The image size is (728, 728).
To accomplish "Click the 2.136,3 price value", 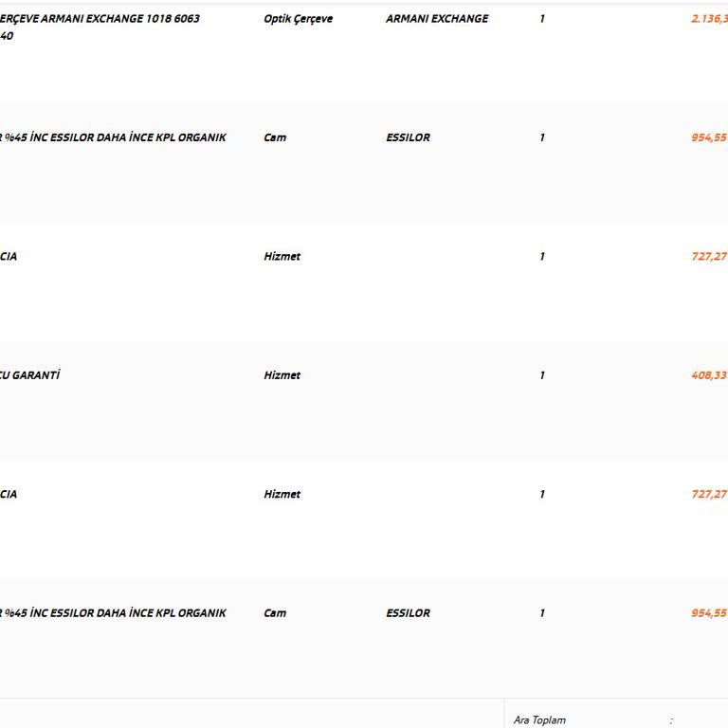I will point(709,19).
